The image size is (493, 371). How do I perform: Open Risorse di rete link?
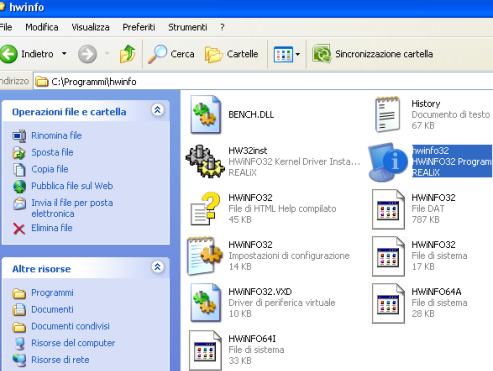tap(60, 360)
